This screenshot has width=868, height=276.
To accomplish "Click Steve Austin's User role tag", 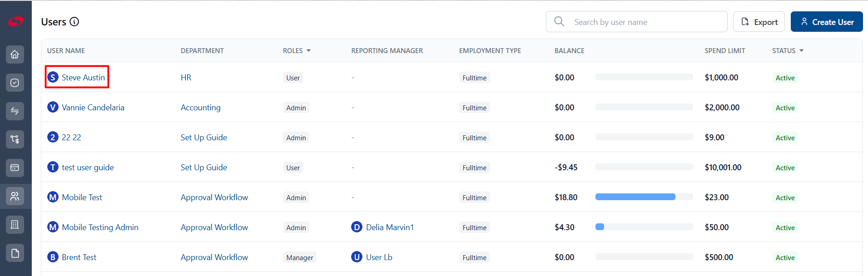I will coord(293,78).
